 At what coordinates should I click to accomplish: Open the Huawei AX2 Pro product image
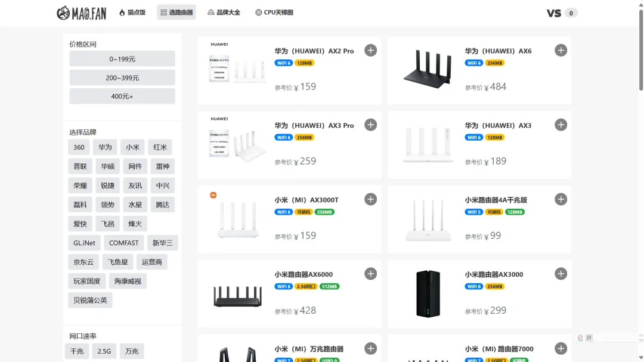(238, 63)
